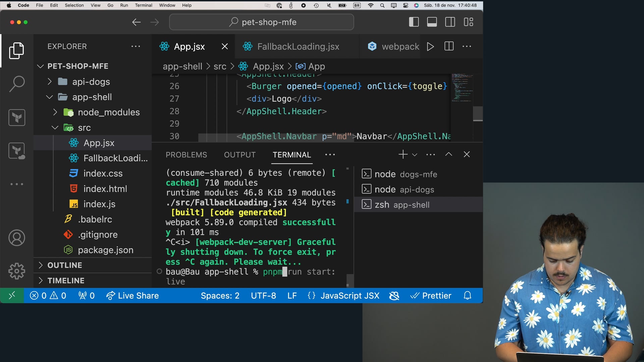
Task: Open the new terminal launch profile dropdown
Action: pos(415,155)
